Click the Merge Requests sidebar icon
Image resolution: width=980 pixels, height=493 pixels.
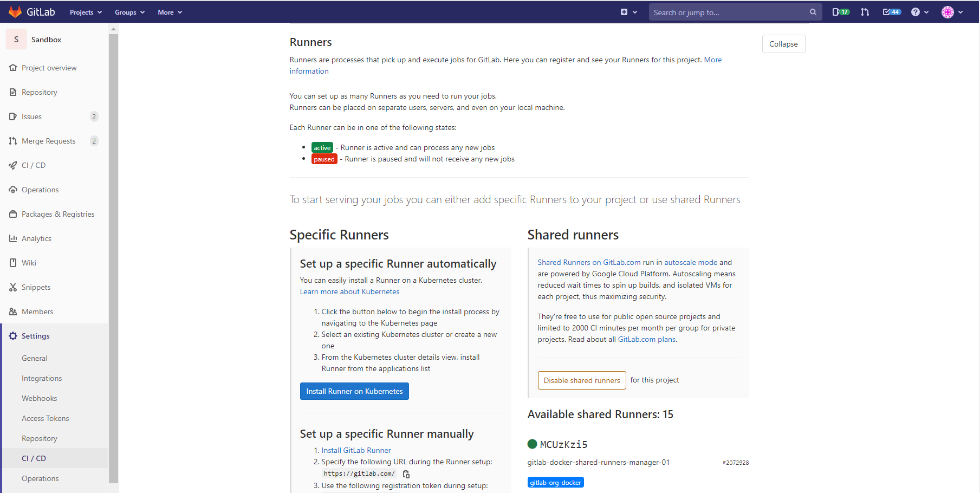(13, 141)
